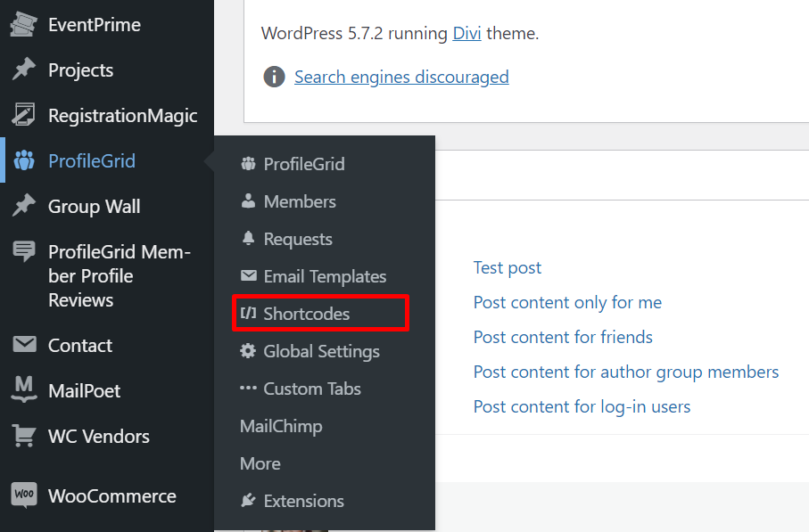Open the Test post link
The image size is (809, 532).
tap(507, 267)
